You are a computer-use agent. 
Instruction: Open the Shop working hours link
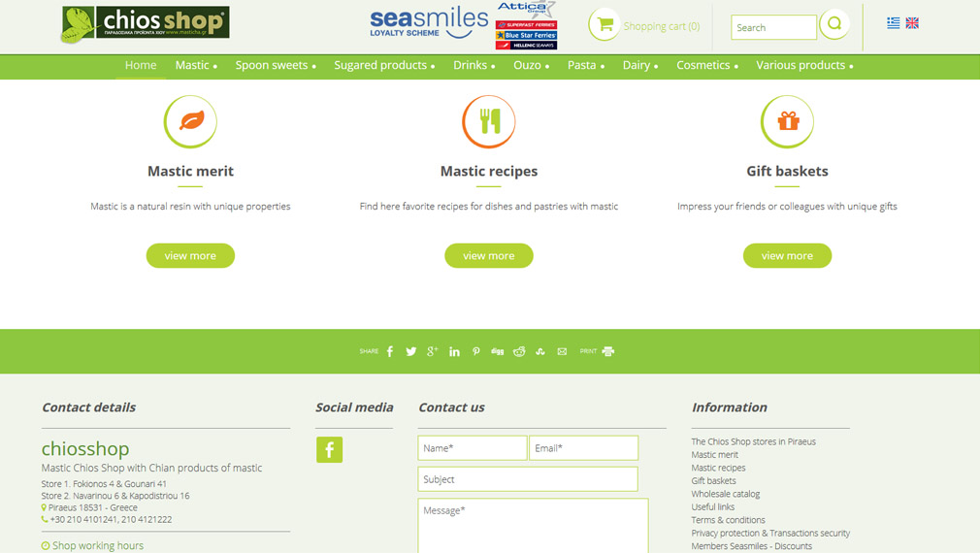click(98, 545)
